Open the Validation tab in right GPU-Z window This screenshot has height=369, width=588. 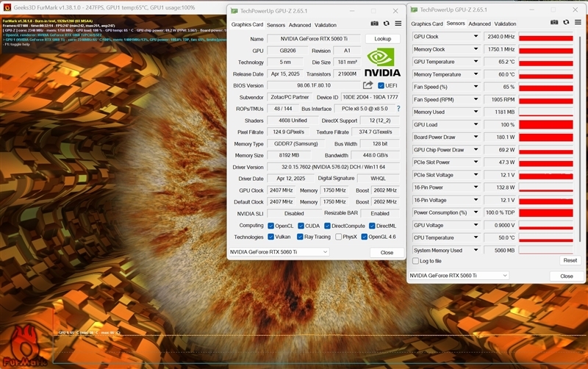pos(505,24)
